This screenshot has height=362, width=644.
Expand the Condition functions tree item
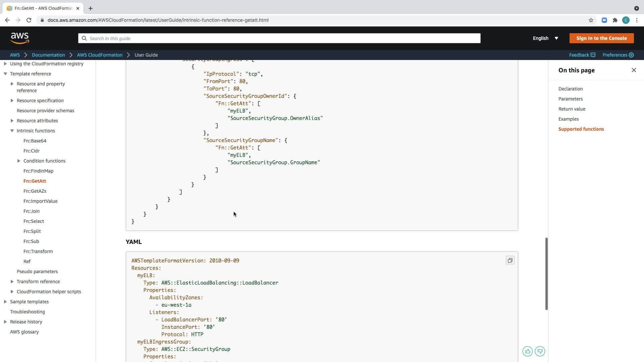click(x=19, y=161)
